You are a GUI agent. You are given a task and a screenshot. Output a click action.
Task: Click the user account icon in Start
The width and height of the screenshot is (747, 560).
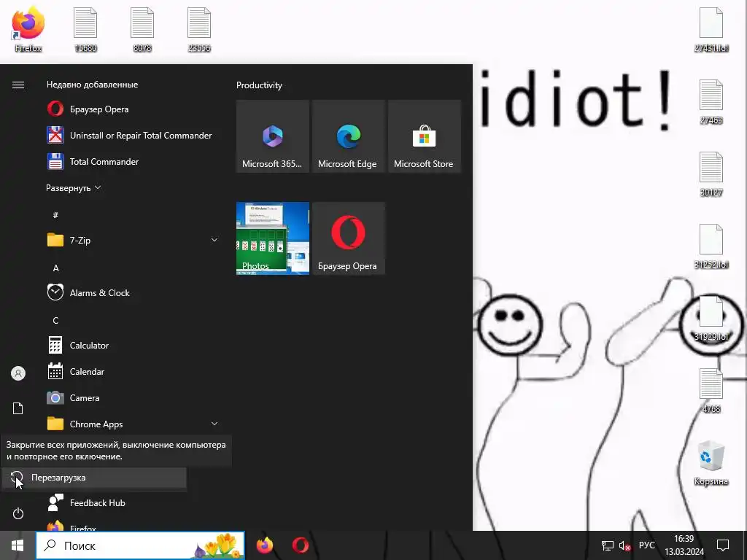(18, 373)
